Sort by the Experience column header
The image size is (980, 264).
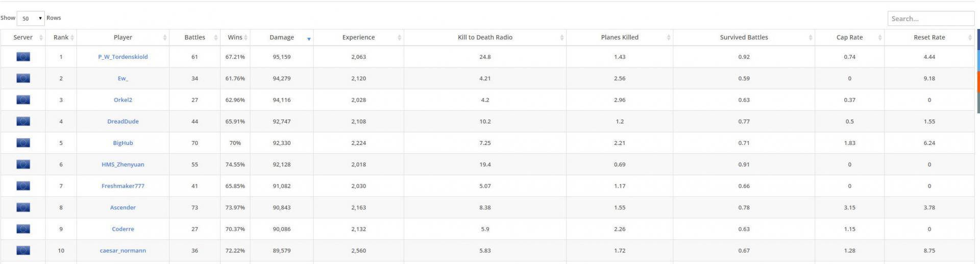point(358,37)
